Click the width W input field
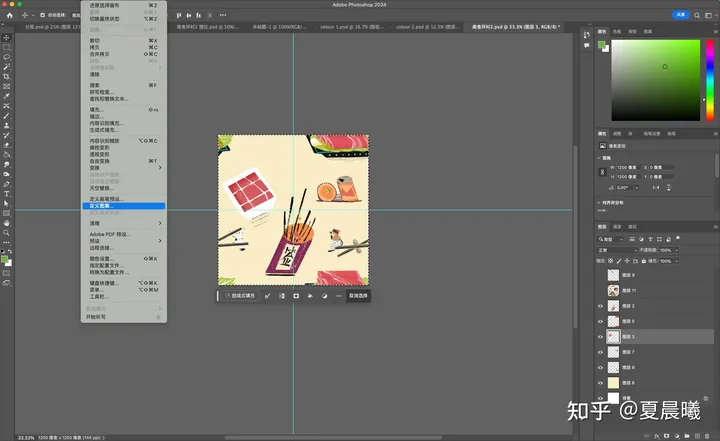Viewport: 720px width, 441px height. 629,168
